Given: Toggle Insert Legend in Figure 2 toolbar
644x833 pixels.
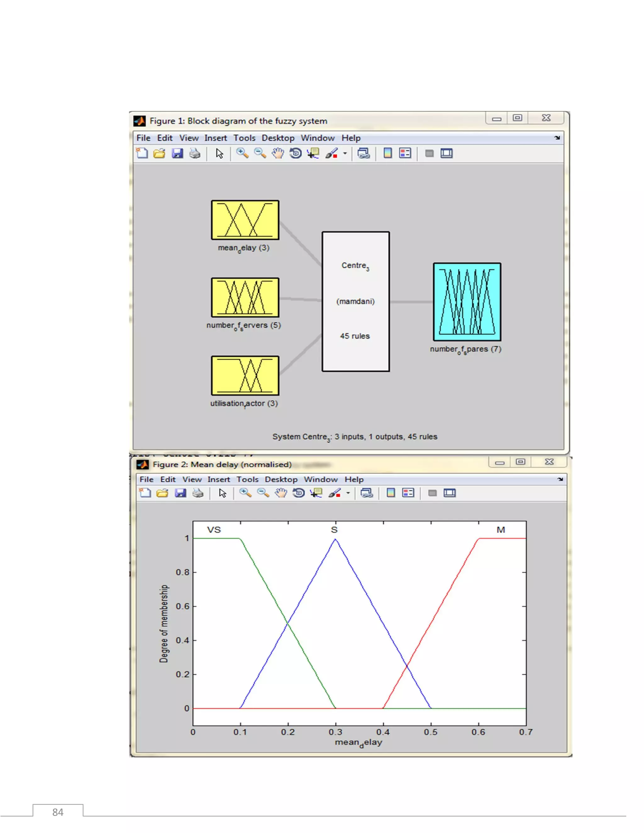Looking at the screenshot, I should click(x=408, y=493).
